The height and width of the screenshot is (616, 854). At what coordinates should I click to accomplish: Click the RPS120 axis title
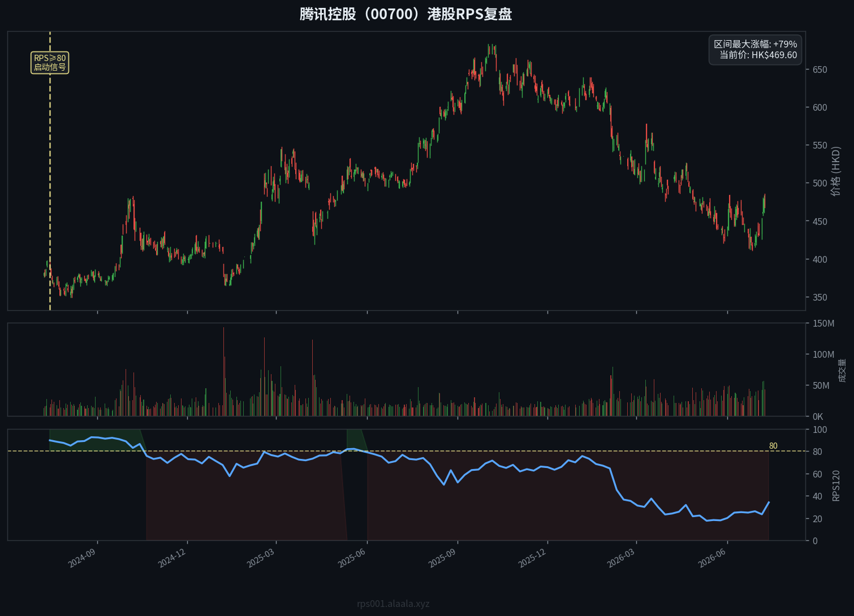click(x=836, y=485)
